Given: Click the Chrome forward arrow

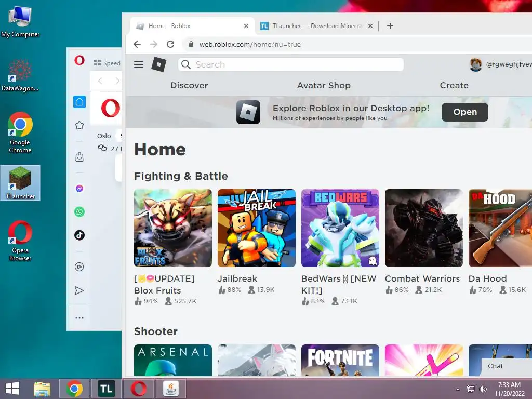Looking at the screenshot, I should [x=154, y=44].
